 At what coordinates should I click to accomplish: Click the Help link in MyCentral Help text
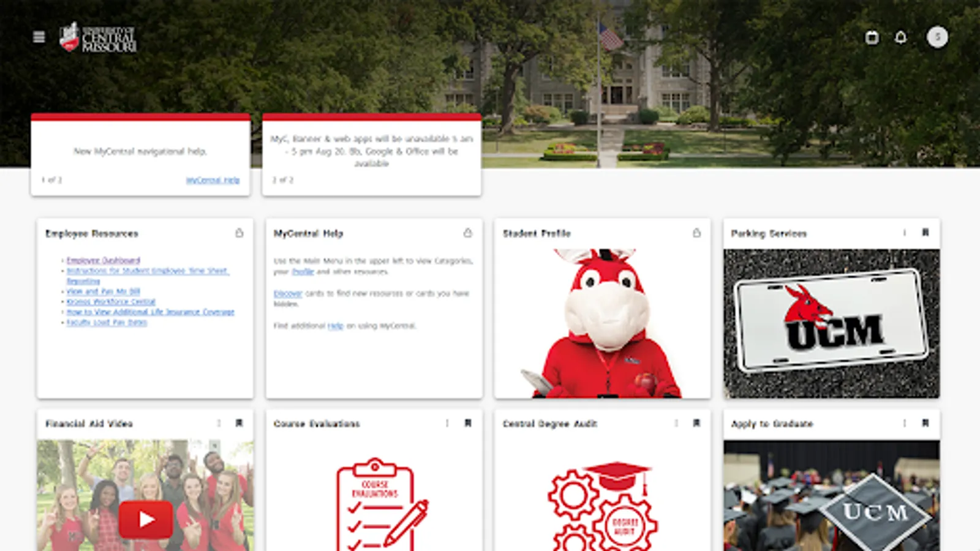click(x=335, y=326)
